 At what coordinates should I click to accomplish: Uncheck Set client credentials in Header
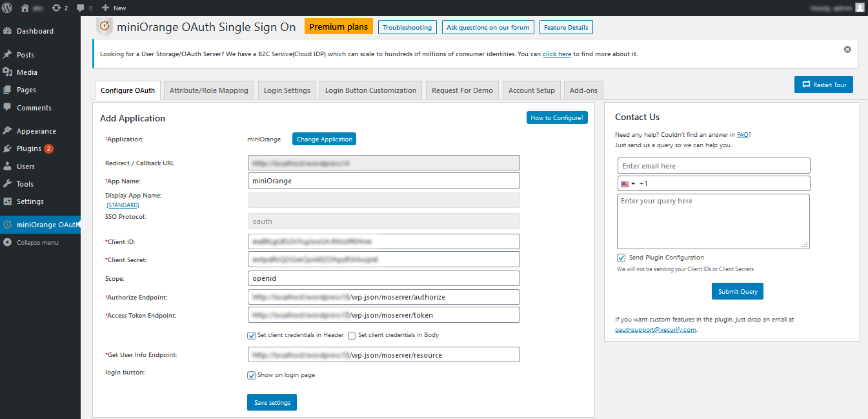251,335
